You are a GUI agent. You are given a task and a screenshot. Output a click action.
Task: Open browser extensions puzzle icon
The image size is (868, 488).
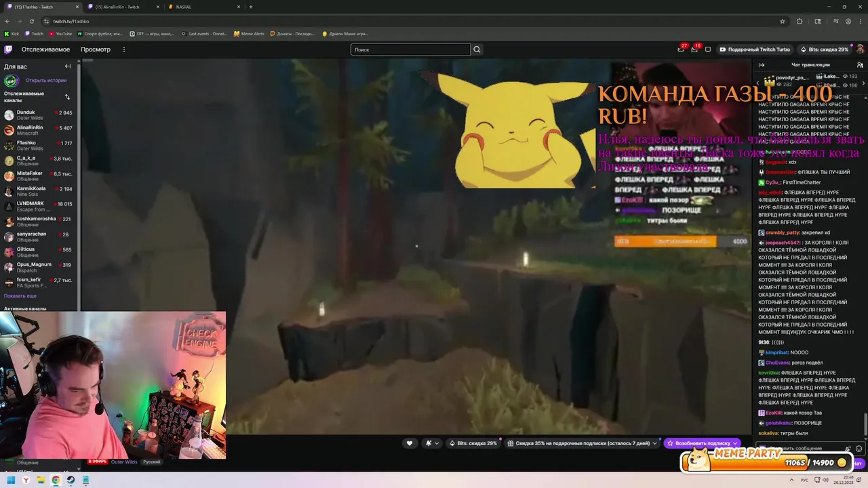[800, 21]
